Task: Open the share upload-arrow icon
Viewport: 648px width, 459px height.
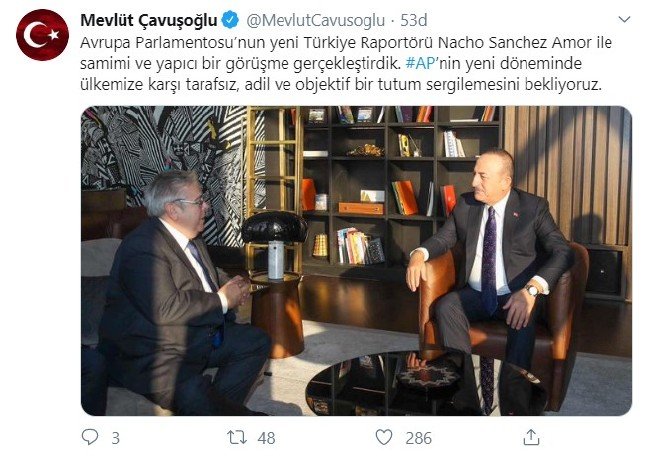Action: [x=531, y=437]
